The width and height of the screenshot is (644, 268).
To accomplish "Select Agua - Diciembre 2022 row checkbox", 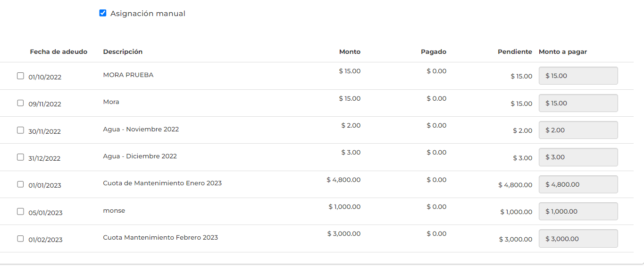I will (x=20, y=157).
